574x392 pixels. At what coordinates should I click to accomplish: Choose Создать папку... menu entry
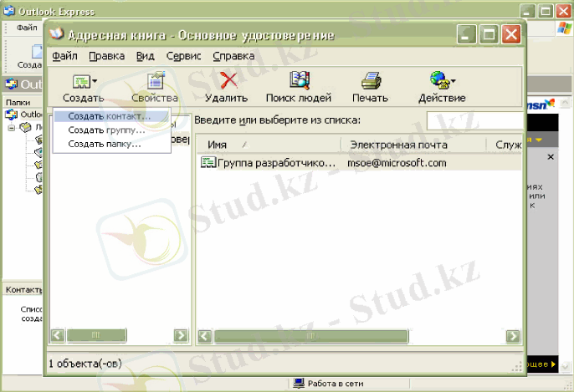click(x=105, y=143)
